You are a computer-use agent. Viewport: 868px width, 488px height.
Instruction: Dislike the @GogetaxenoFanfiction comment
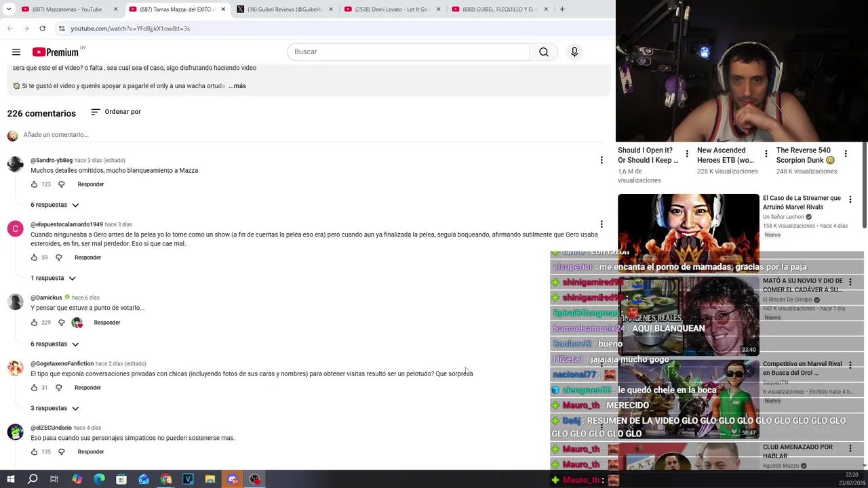tap(58, 388)
